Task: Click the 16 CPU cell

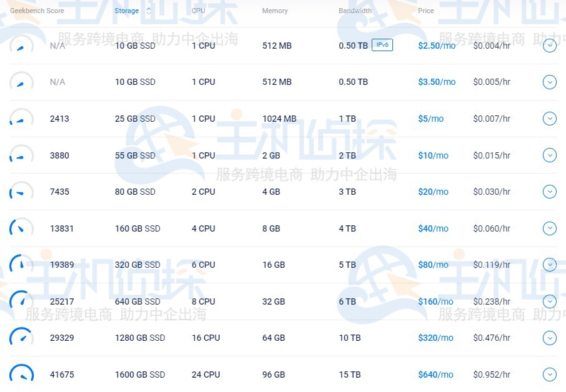Action: tap(206, 338)
